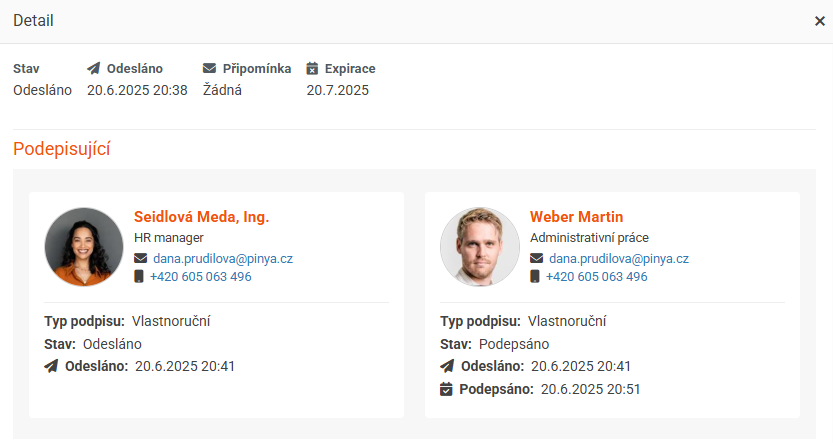Viewport: 833px width, 443px height.
Task: Call Weber Martin's phone number link
Action: click(597, 277)
